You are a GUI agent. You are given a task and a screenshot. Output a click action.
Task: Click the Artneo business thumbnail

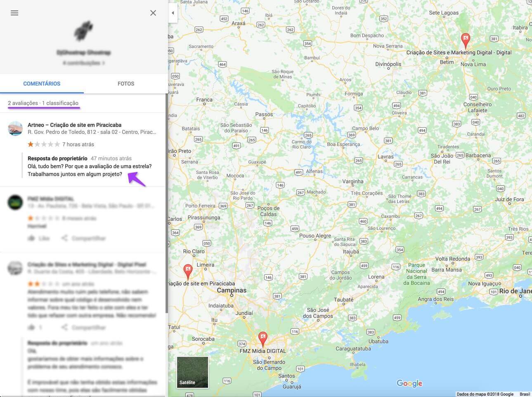(15, 128)
